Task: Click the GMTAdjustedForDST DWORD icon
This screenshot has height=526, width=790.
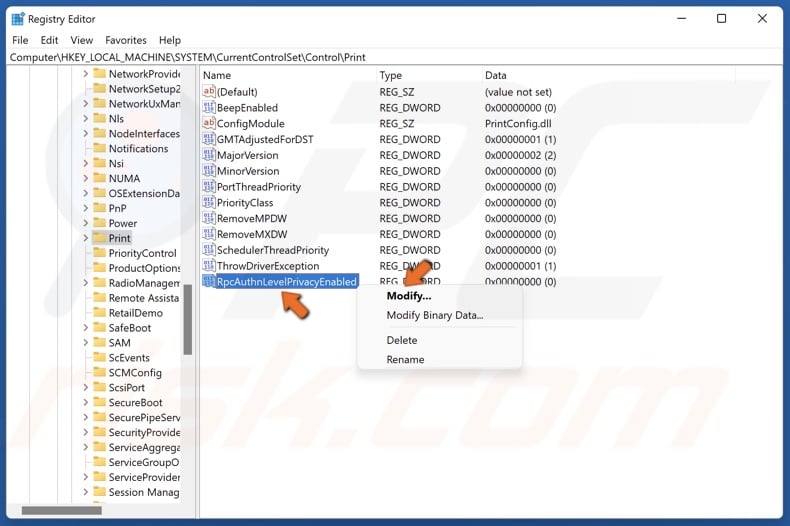Action: (209, 139)
